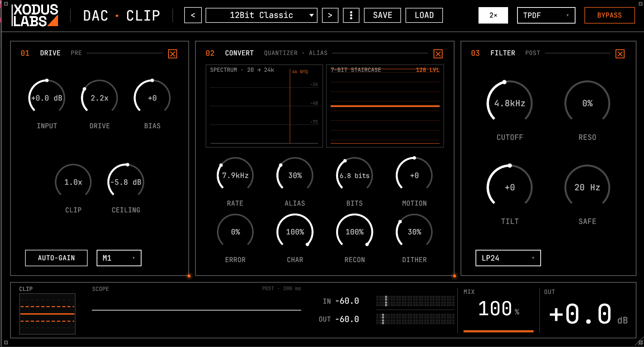The image size is (644, 347).
Task: Click the LOAD preset button
Action: [424, 15]
